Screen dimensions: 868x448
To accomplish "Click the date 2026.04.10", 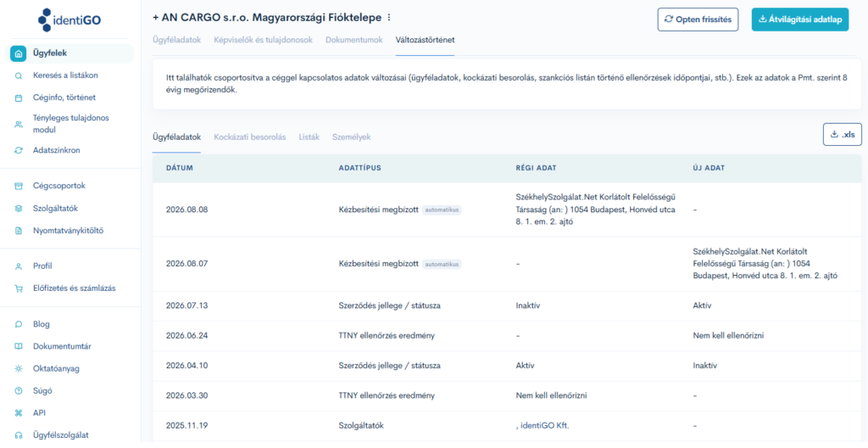I will coord(186,366).
